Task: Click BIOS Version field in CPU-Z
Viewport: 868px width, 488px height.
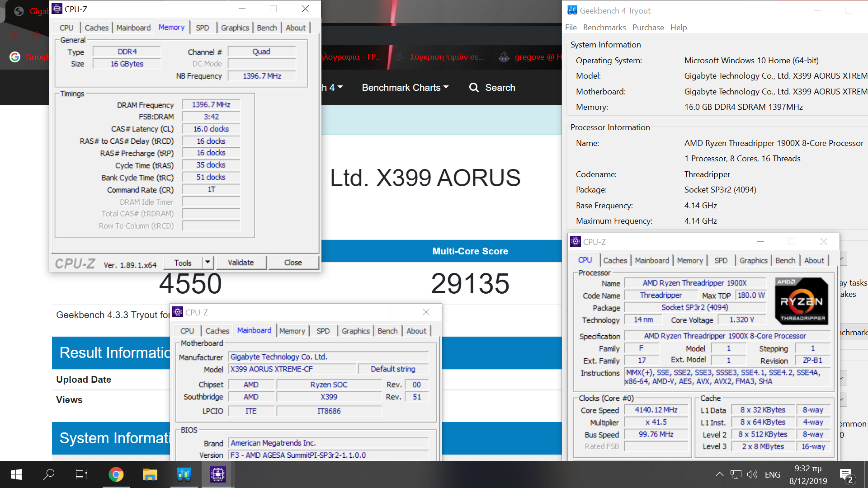Action: coord(328,455)
